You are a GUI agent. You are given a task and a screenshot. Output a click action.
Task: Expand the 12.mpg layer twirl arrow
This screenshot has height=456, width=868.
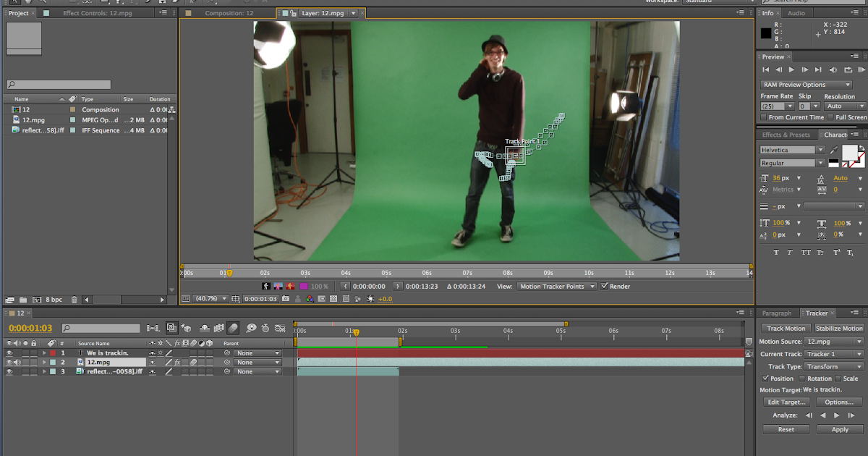click(44, 363)
